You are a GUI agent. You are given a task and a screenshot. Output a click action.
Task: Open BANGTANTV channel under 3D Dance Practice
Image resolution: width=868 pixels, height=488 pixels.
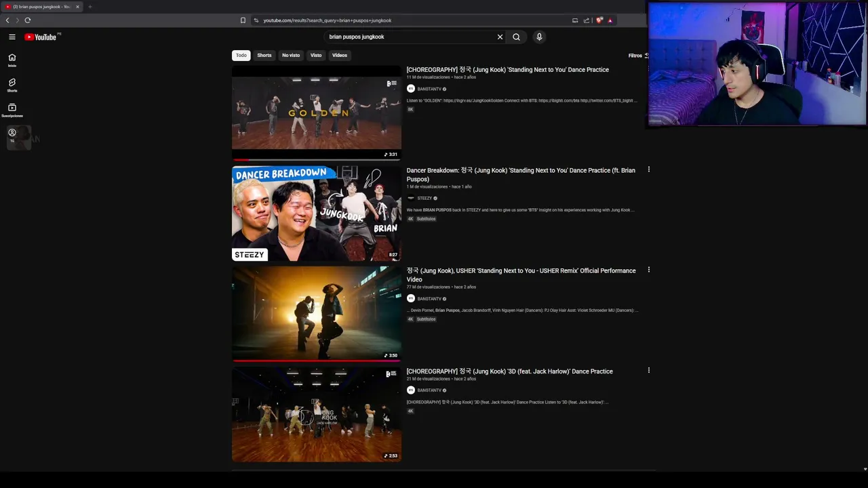pos(429,390)
